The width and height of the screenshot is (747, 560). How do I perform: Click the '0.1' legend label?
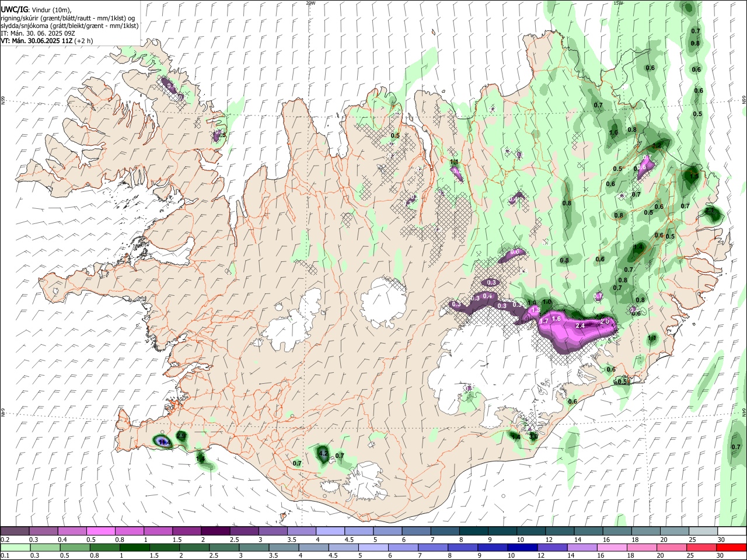5,556
